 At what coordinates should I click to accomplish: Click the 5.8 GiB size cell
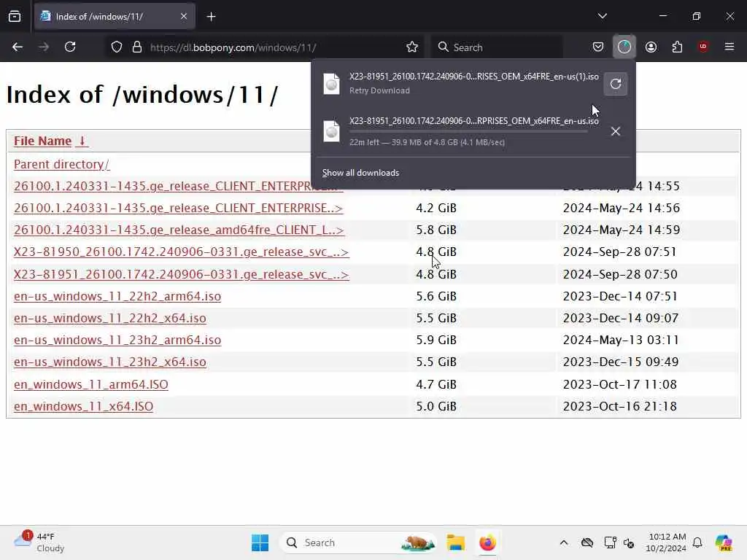pos(436,230)
